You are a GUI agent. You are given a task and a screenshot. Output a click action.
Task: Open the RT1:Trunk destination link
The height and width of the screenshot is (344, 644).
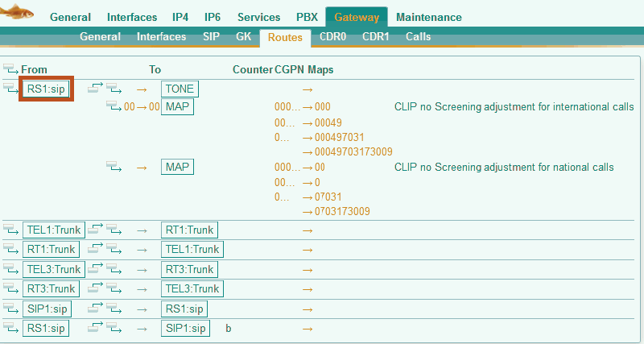189,230
